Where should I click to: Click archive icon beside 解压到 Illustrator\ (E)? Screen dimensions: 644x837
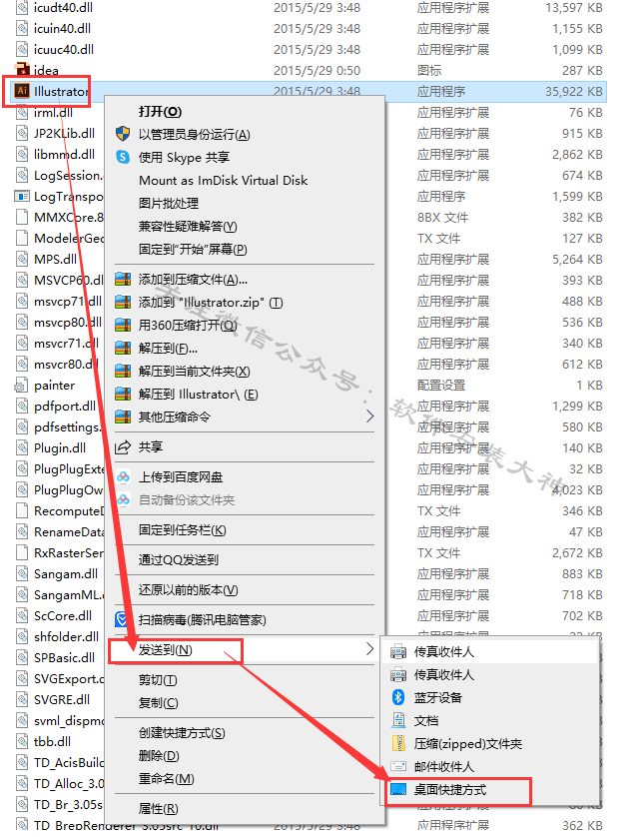[x=123, y=394]
